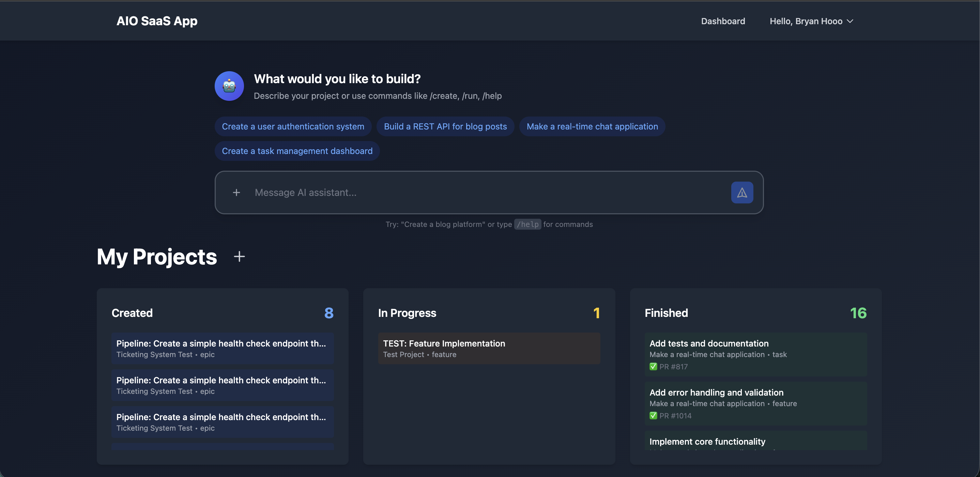Click green checkmark beside PR #1014

pyautogui.click(x=653, y=416)
